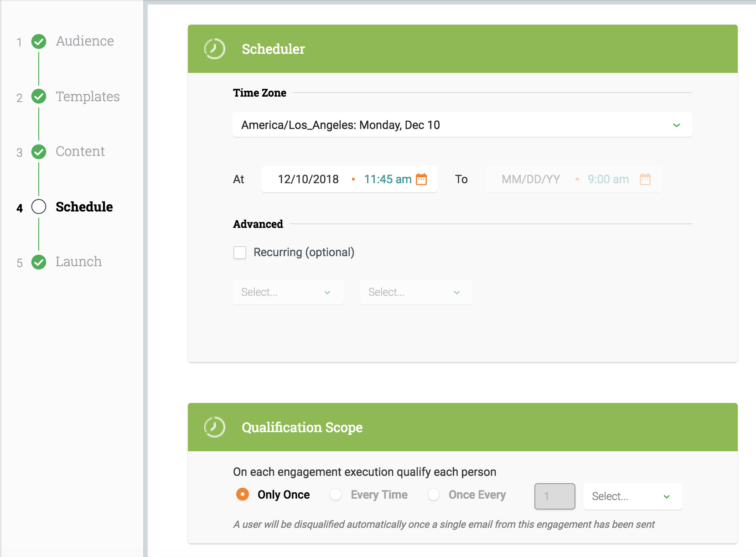
Task: Go to the Content step
Action: click(80, 151)
